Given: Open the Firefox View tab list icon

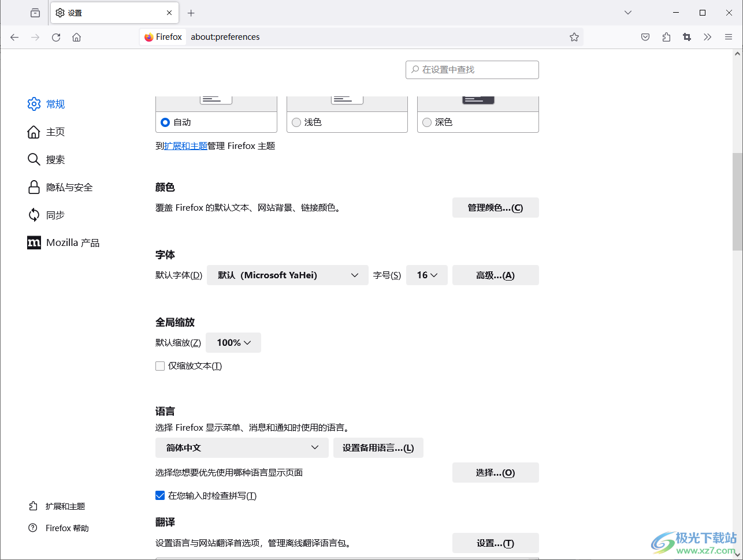Looking at the screenshot, I should click(x=35, y=13).
